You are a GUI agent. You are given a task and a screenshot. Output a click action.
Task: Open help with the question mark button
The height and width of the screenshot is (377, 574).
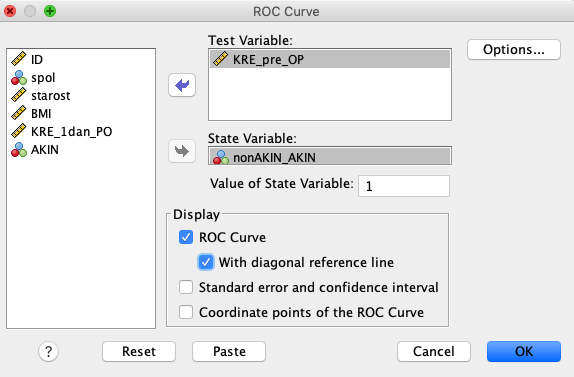(48, 352)
